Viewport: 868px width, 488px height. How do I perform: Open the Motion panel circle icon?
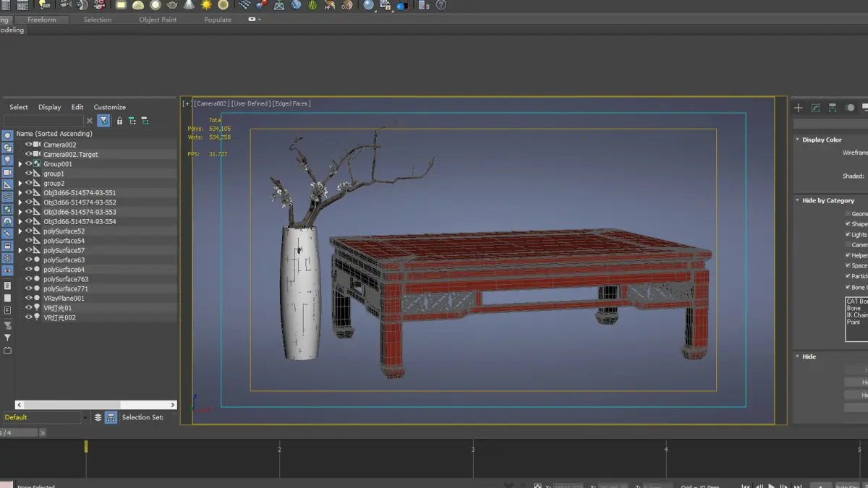pos(850,108)
